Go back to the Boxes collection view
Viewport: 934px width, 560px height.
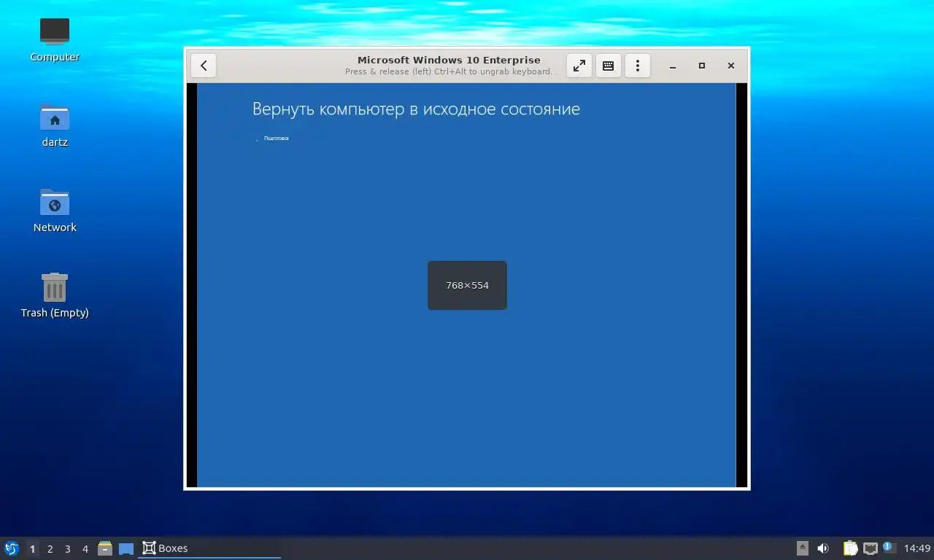tap(204, 66)
